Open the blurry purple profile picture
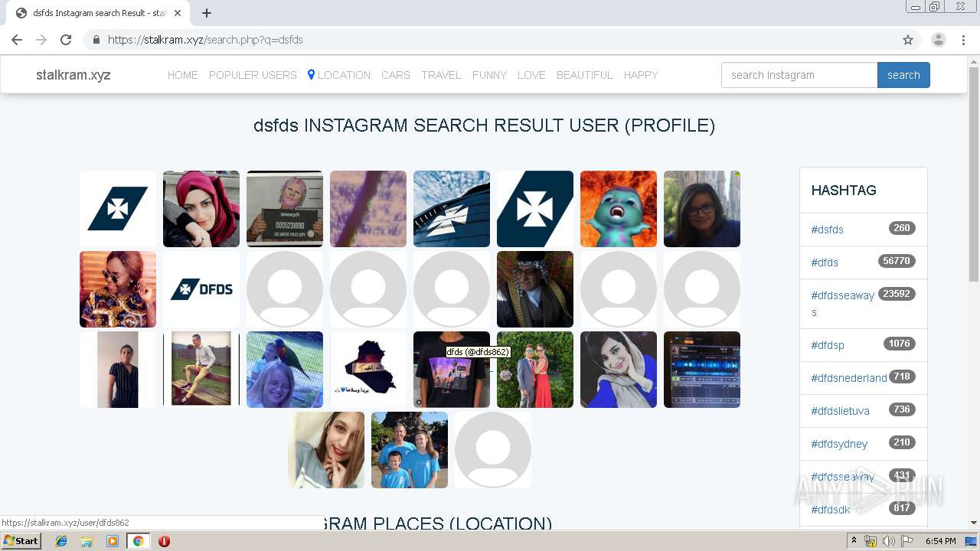The image size is (980, 551). click(368, 209)
